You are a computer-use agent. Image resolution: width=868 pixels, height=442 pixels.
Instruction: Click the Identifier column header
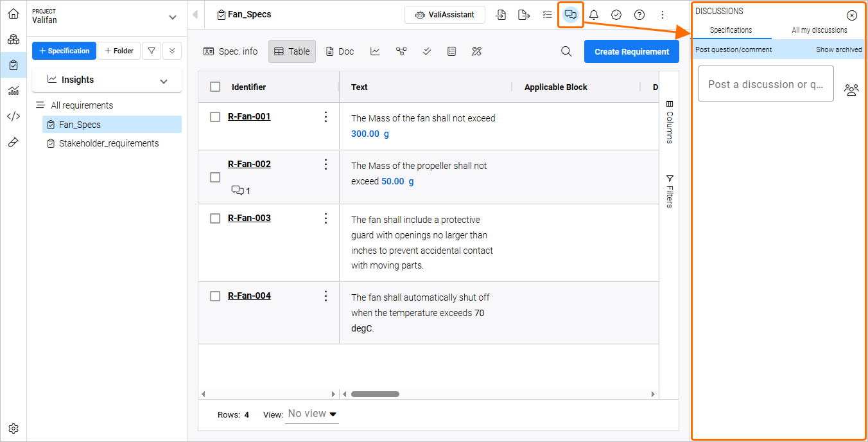tap(248, 87)
